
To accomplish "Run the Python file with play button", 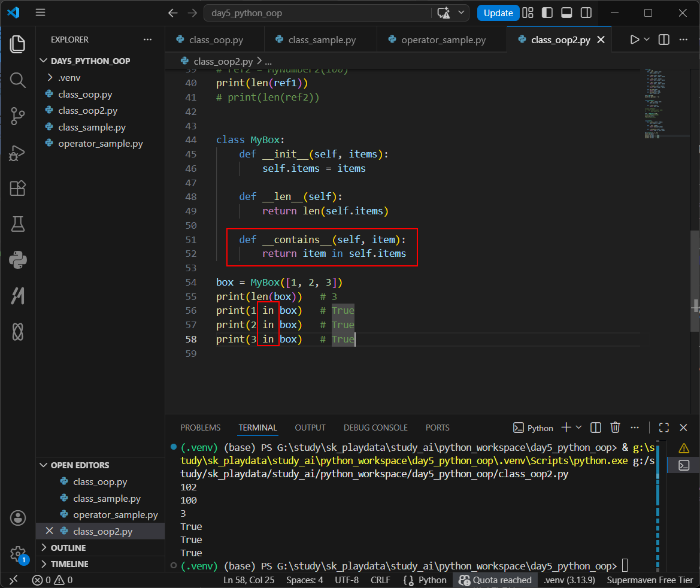I will (634, 40).
